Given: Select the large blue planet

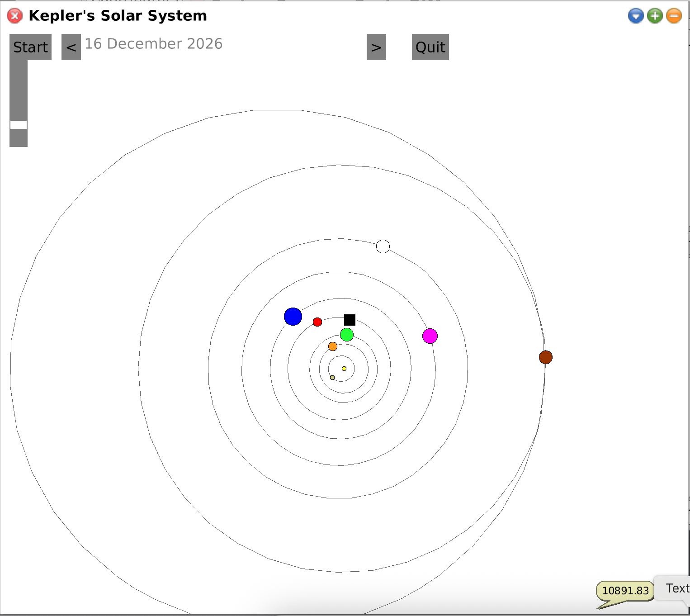Looking at the screenshot, I should click(293, 317).
